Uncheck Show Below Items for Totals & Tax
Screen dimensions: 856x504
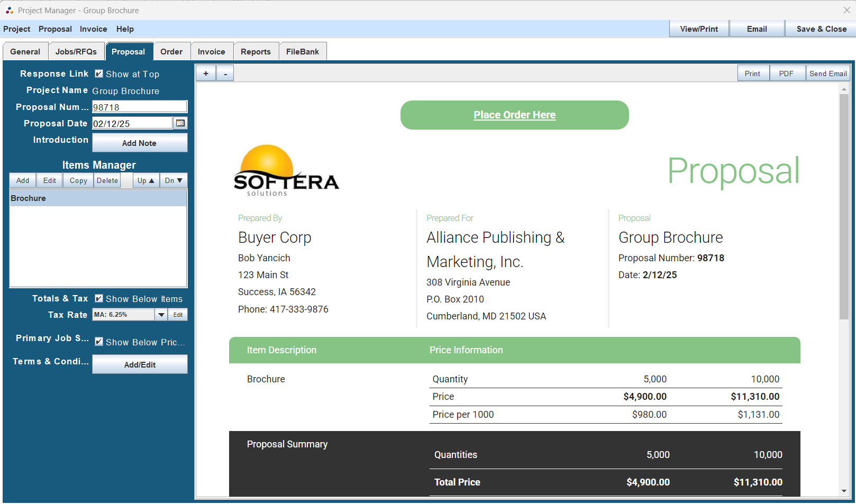99,298
